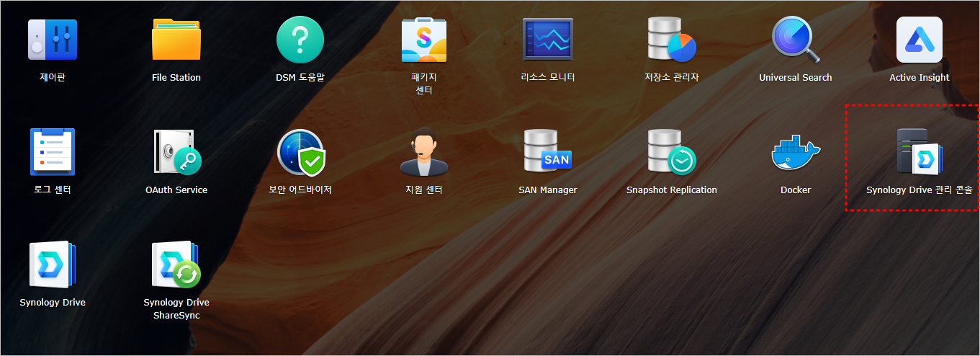Click the Universal Search label
The height and width of the screenshot is (356, 980).
tap(796, 78)
